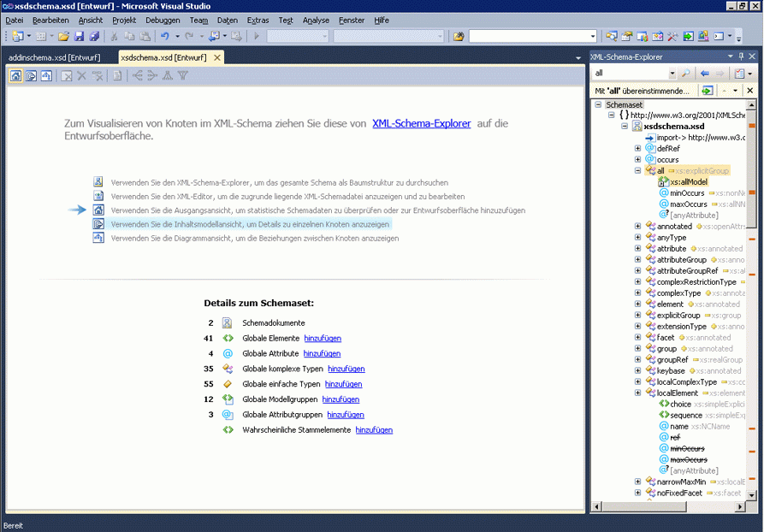Open the Content Model view icon
The height and width of the screenshot is (532, 764).
pos(31,75)
